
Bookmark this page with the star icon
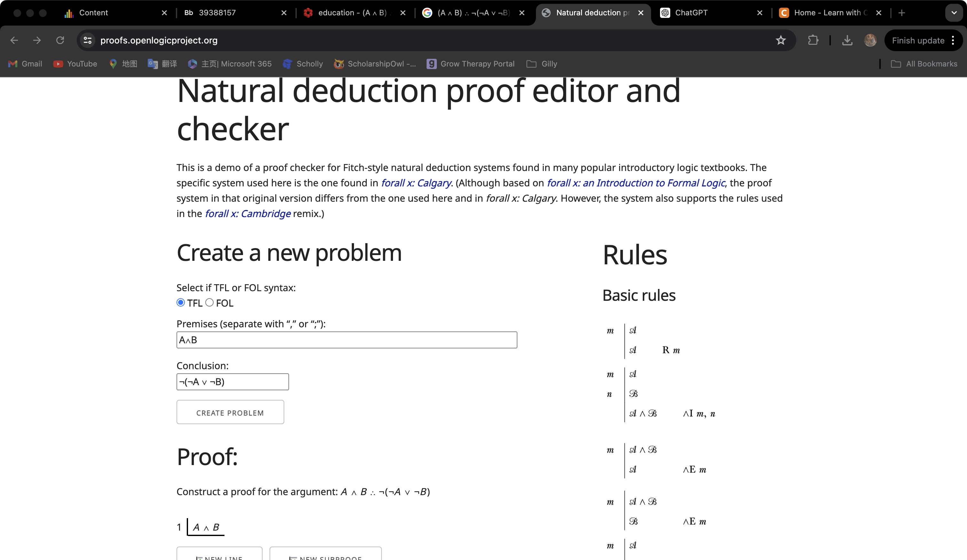[x=781, y=40]
